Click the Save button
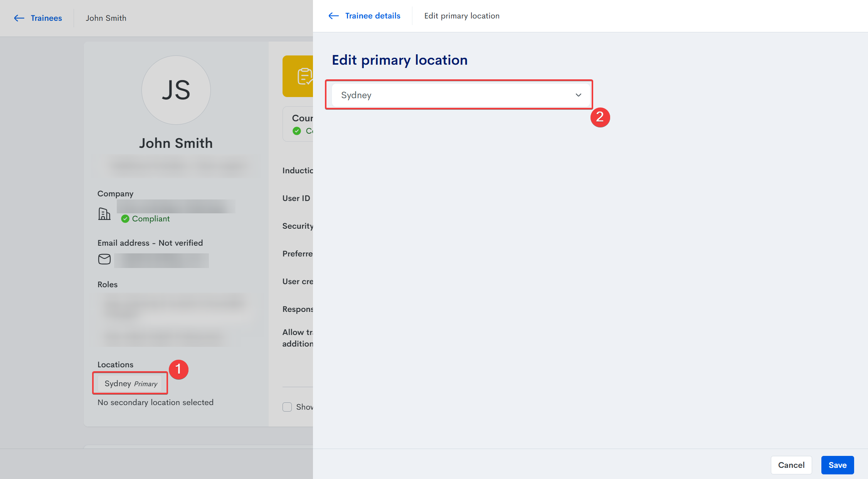Screen dimensions: 868x479 (837, 465)
